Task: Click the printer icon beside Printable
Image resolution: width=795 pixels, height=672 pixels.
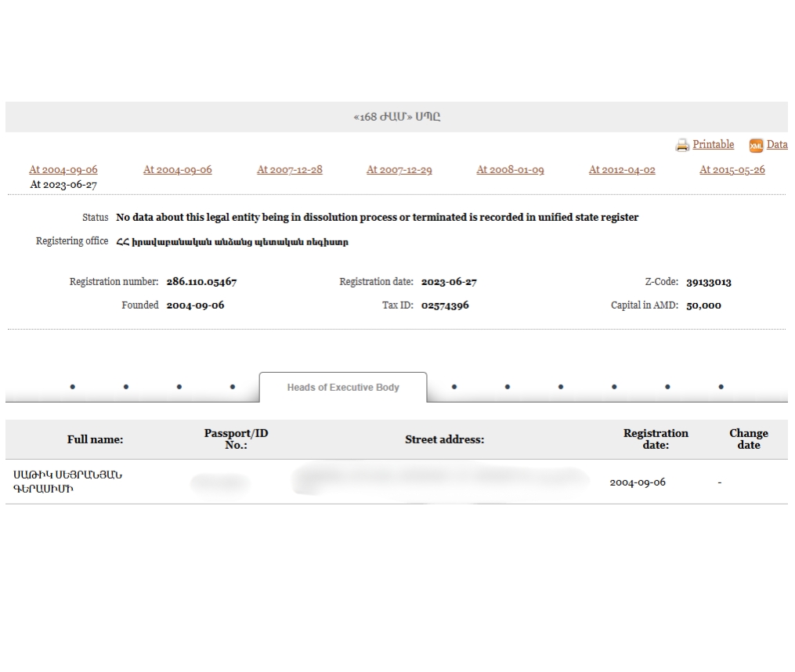Action: (682, 145)
